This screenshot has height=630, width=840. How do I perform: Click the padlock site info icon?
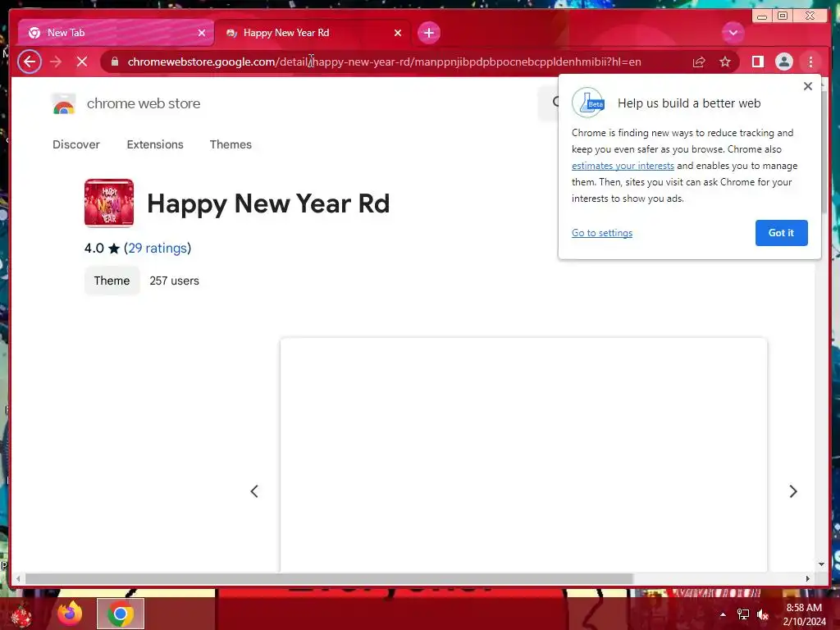[115, 62]
